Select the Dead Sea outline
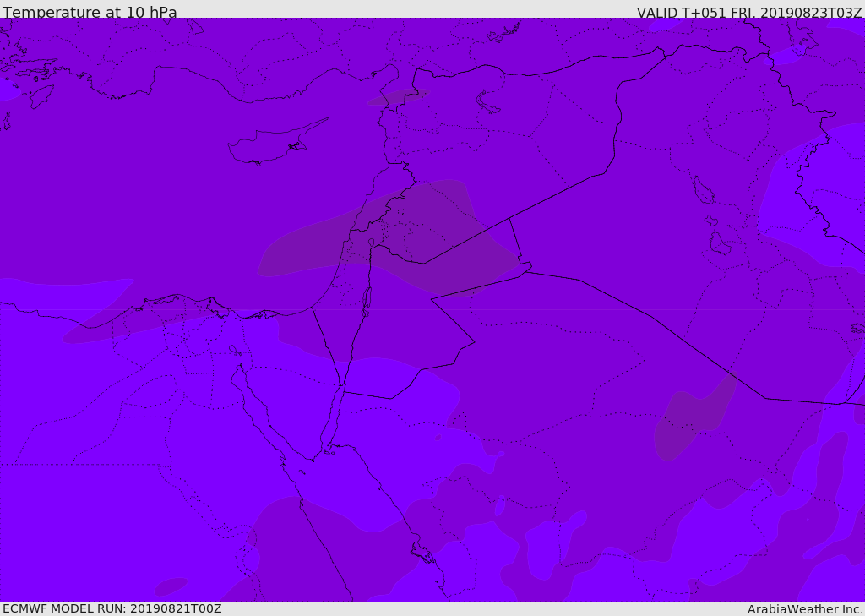The image size is (865, 616). [x=367, y=301]
